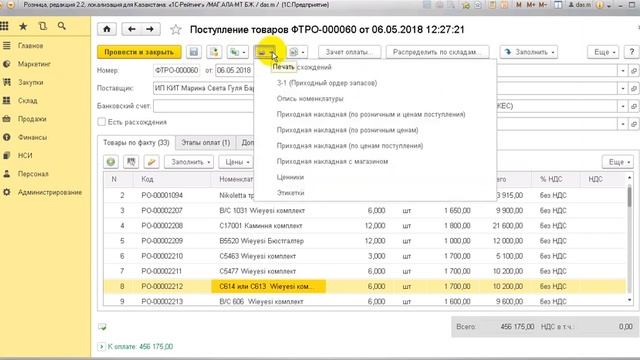Open Цены dropdown in table toolbar

pos(236,162)
